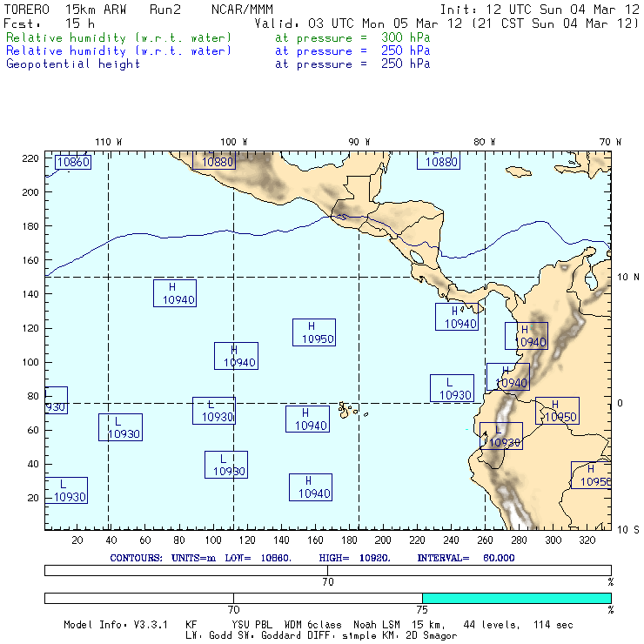Click the '320' tick label on the bottom axis

(x=587, y=540)
